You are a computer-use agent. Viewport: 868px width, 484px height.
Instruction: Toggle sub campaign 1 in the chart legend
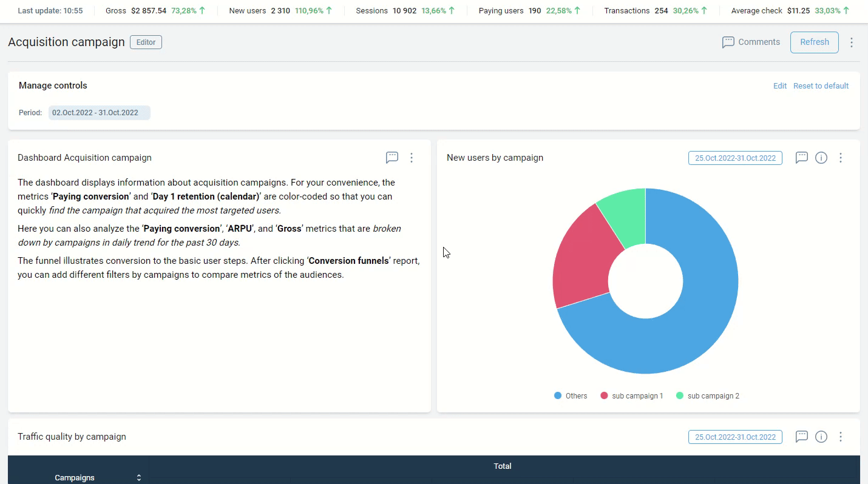(x=632, y=396)
